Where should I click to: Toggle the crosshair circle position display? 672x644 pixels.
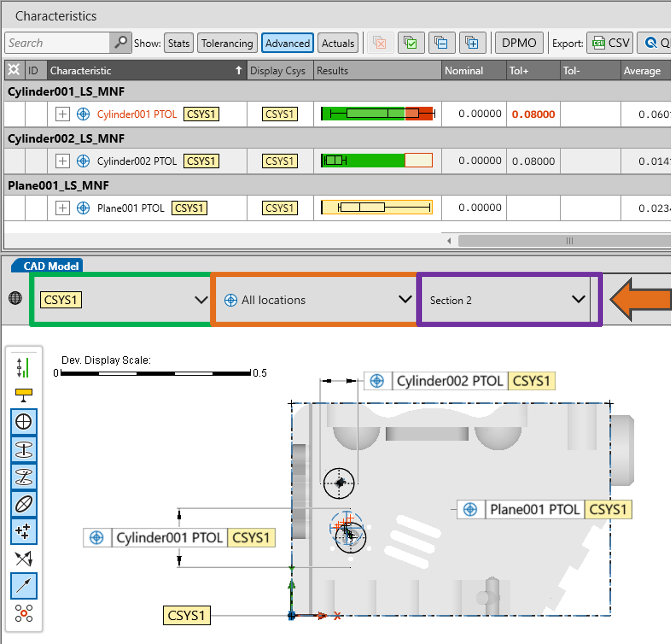pos(24,422)
